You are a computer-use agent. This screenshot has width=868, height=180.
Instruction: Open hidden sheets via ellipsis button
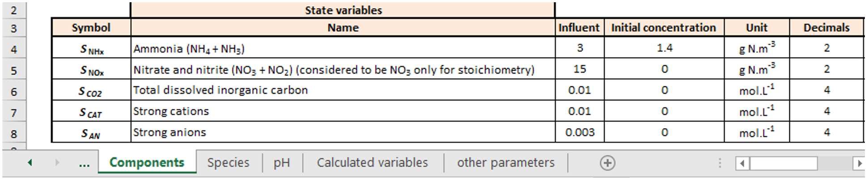click(x=84, y=163)
